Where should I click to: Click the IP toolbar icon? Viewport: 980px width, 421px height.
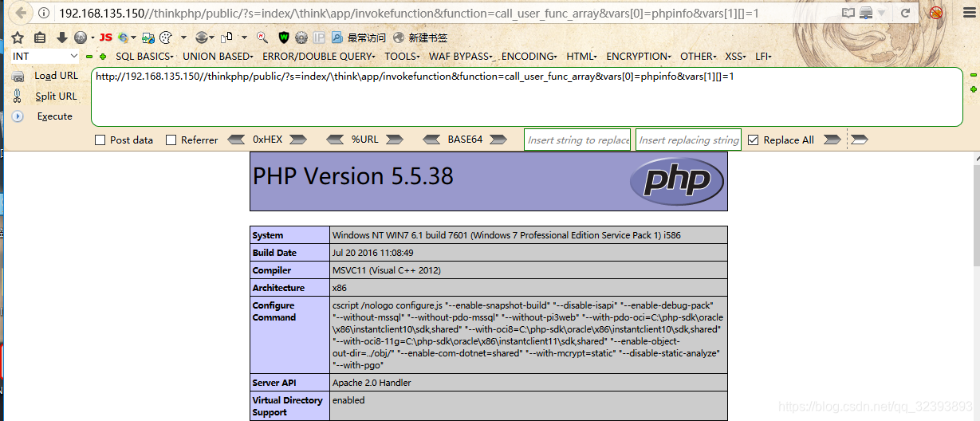319,37
